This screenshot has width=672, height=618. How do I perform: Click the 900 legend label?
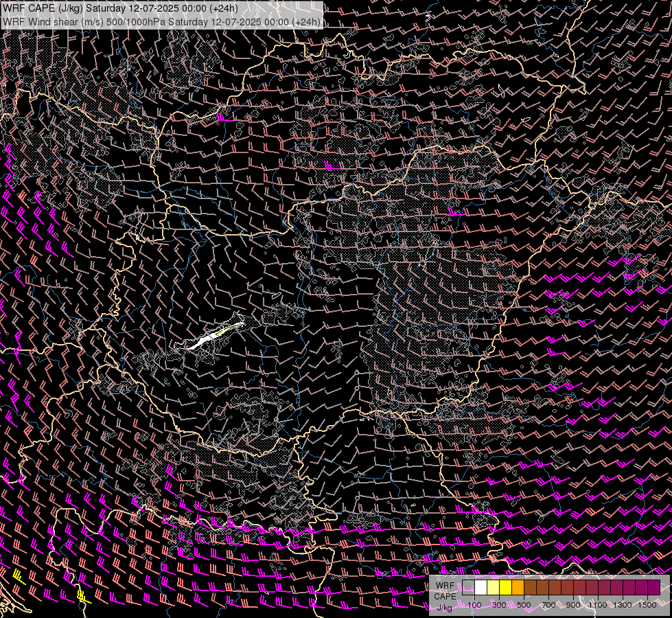(573, 605)
